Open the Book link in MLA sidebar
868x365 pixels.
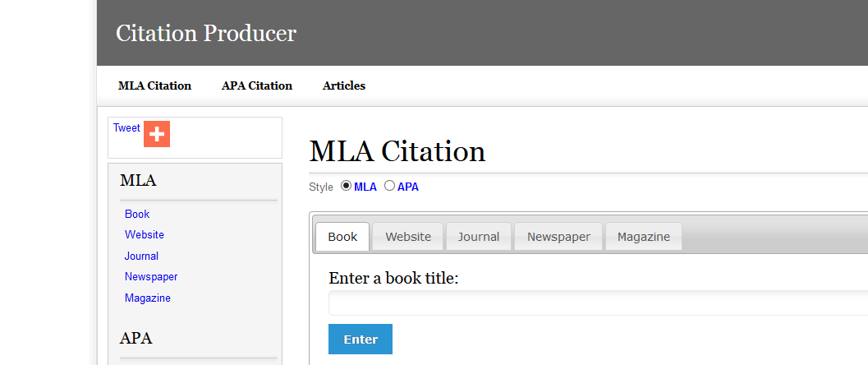[137, 214]
